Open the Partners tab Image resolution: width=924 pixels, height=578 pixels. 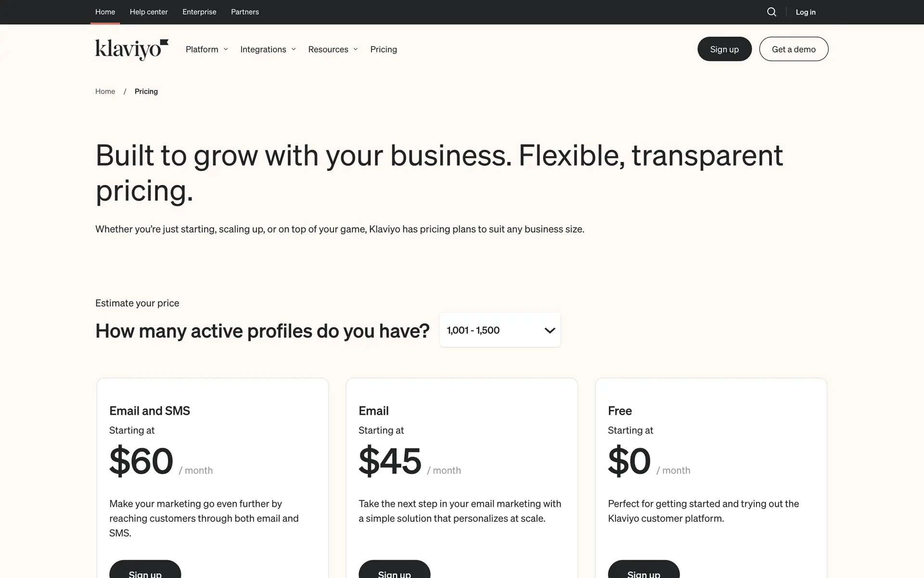pyautogui.click(x=245, y=12)
